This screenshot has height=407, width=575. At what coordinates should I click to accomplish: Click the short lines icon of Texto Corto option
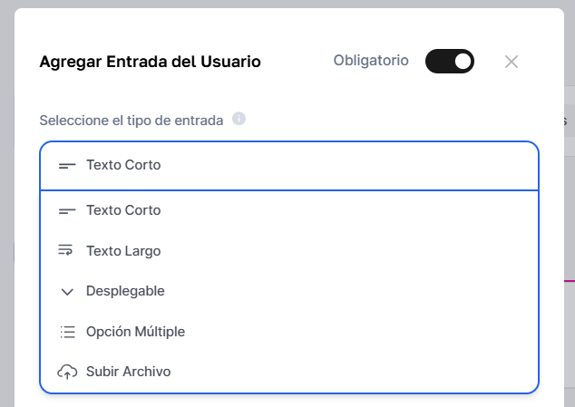tap(67, 211)
